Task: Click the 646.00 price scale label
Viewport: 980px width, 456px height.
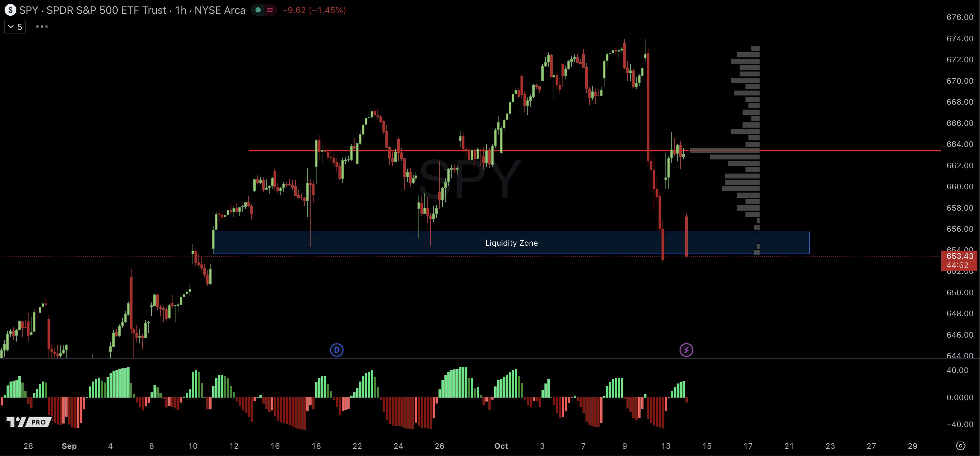Action: coord(960,335)
